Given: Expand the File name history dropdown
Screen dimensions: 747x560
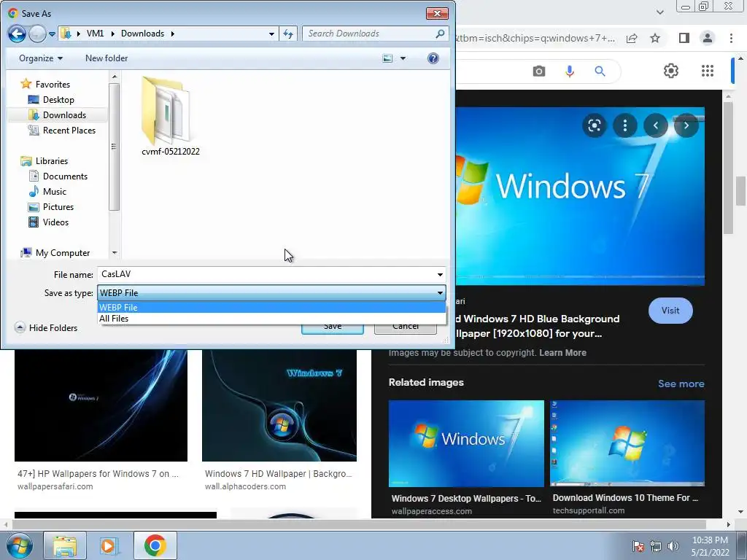Looking at the screenshot, I should point(440,274).
